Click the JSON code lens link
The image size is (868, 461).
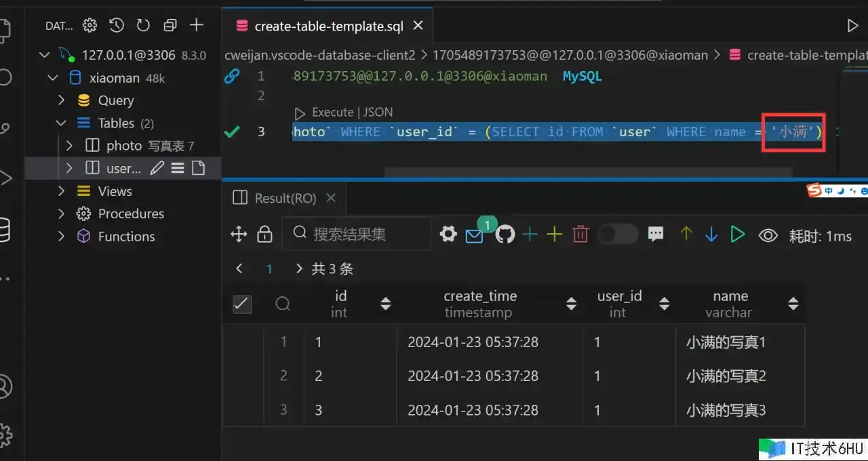pyautogui.click(x=378, y=113)
